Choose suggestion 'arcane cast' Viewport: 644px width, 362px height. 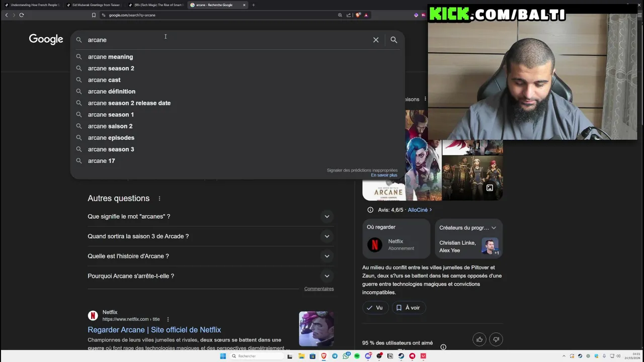coord(236,80)
